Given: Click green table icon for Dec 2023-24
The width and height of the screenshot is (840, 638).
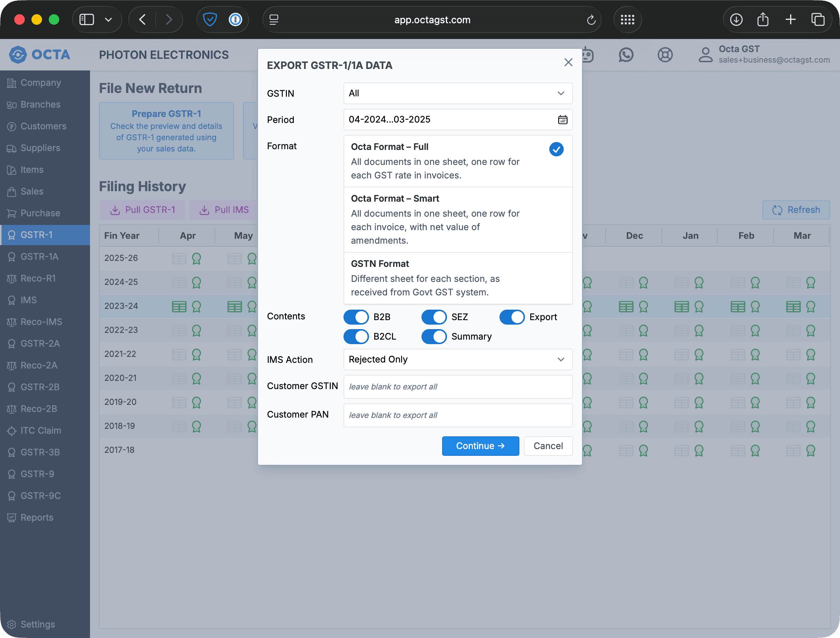Looking at the screenshot, I should coord(626,307).
